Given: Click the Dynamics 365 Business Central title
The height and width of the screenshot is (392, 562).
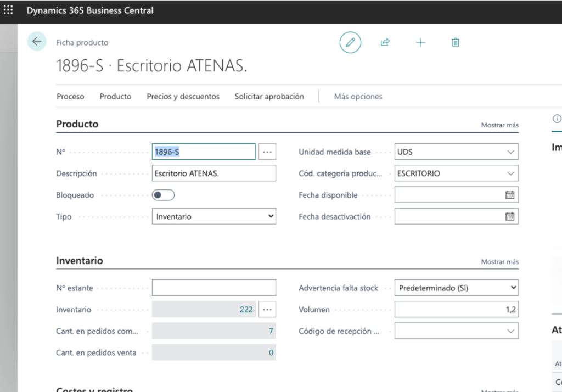Looking at the screenshot, I should coord(90,10).
